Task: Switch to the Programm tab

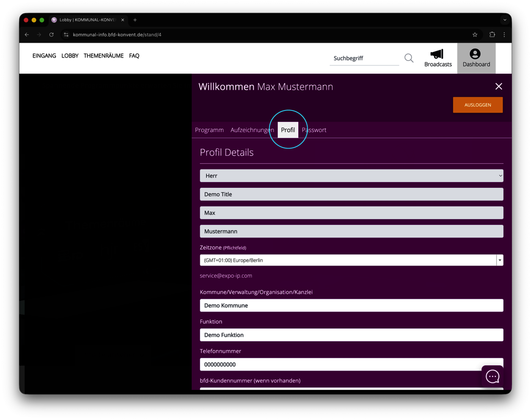Action: [x=209, y=130]
